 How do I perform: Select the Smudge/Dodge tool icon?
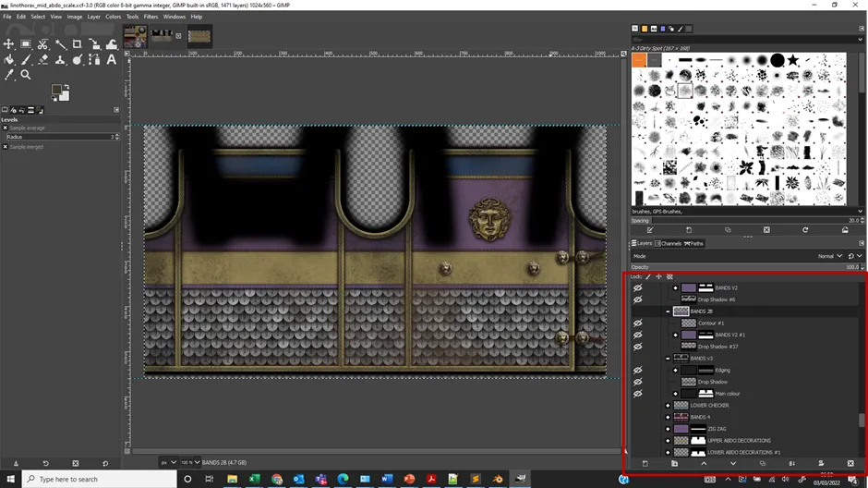(77, 59)
